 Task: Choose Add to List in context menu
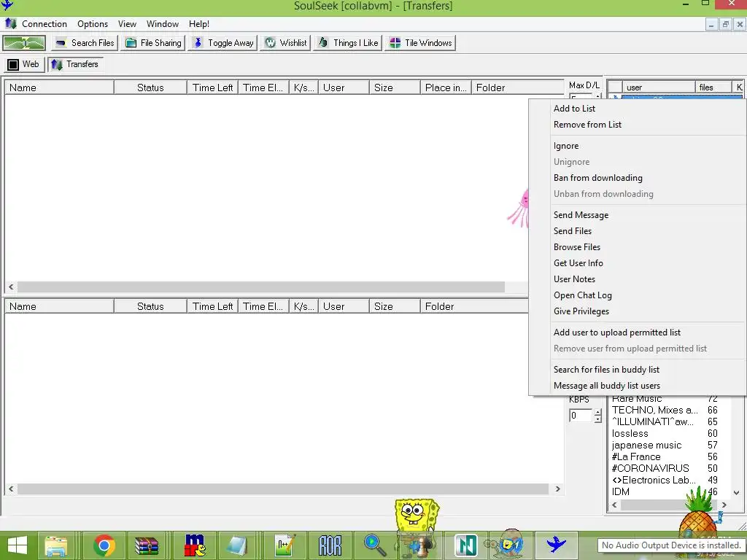(x=638, y=109)
